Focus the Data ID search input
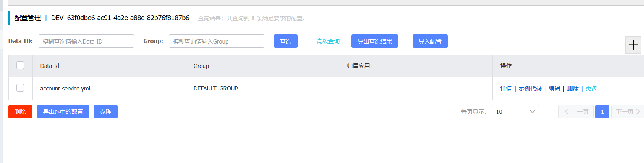644x163 pixels. [x=86, y=41]
